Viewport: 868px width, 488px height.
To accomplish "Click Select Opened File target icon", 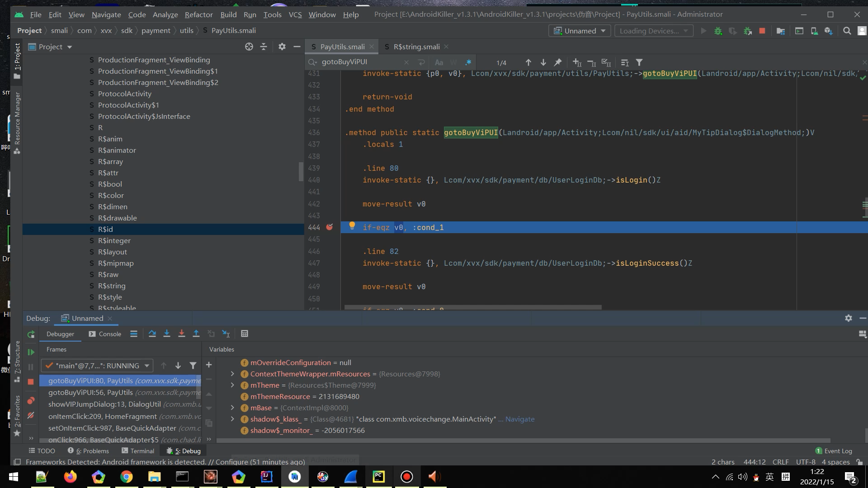I will tap(249, 47).
